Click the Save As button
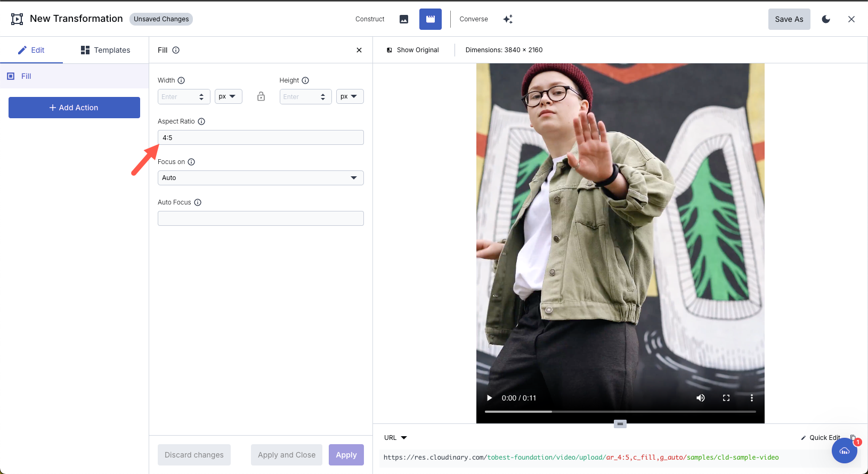 pyautogui.click(x=789, y=19)
